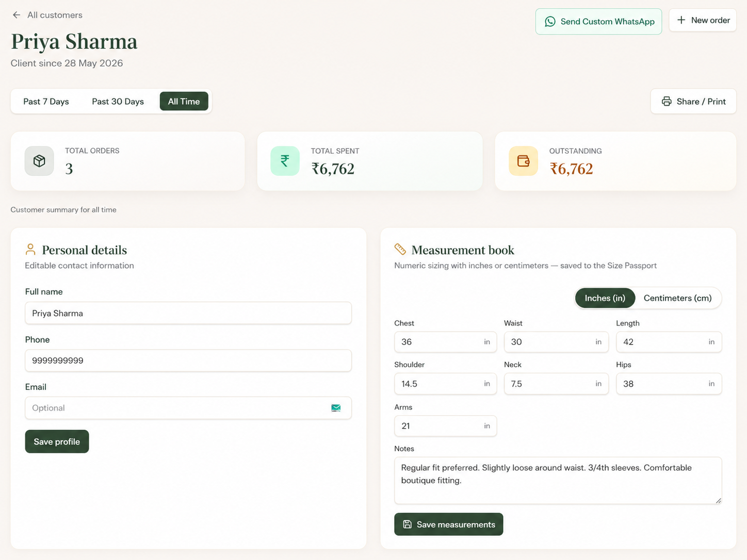Image resolution: width=747 pixels, height=560 pixels.
Task: Edit the Chest measurement field
Action: click(x=445, y=342)
